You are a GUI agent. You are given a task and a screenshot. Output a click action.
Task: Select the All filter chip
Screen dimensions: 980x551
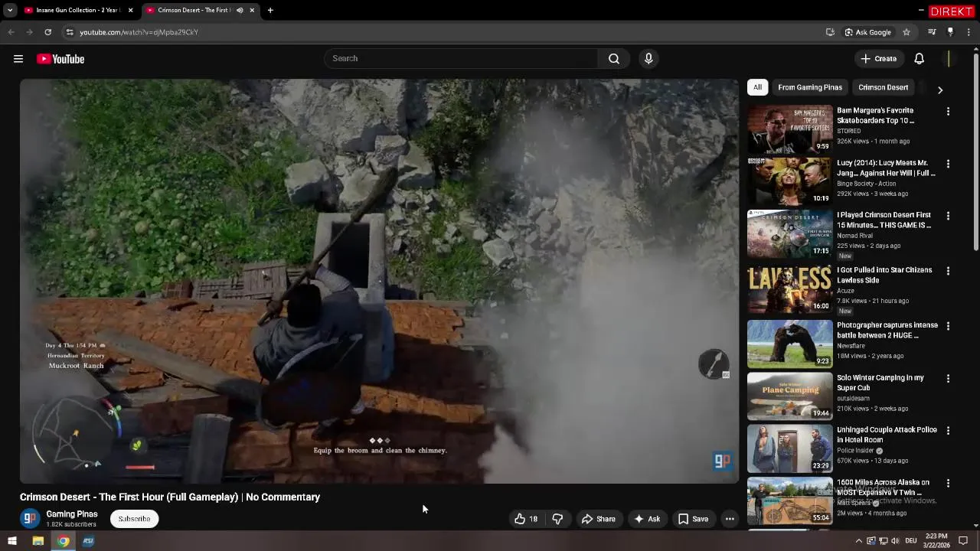pos(757,87)
